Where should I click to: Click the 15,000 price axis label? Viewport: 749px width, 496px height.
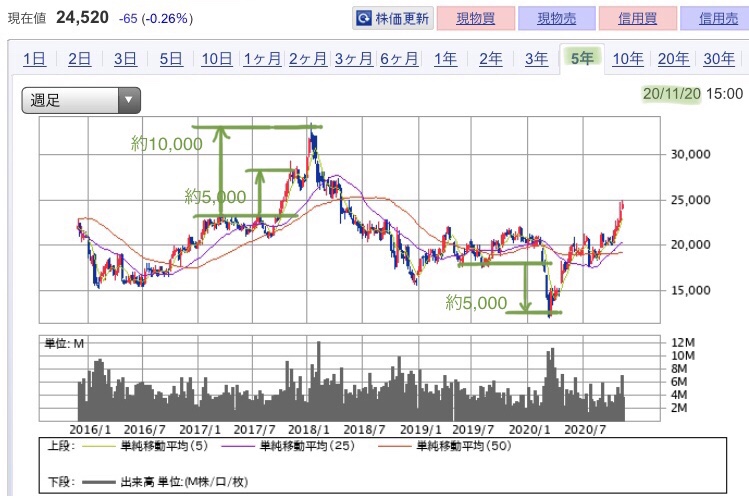(690, 290)
